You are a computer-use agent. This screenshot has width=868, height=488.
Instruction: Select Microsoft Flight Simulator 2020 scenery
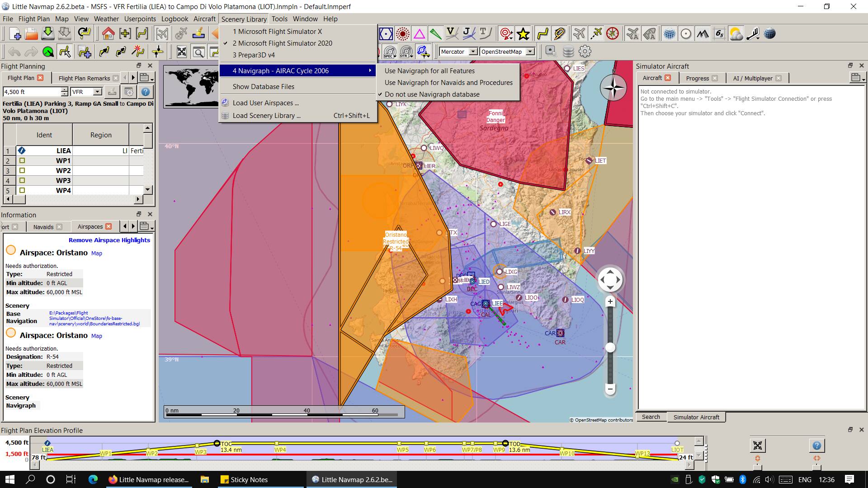(x=298, y=43)
